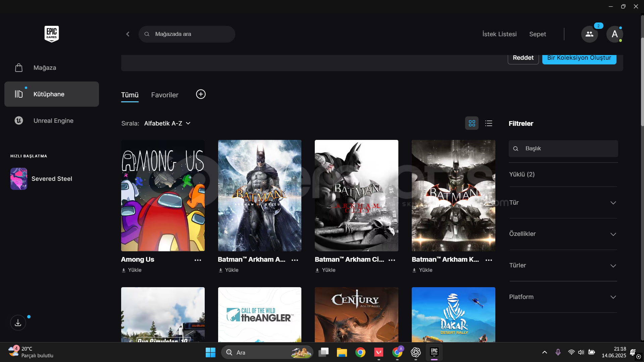Open Call of the Wild The Angler cover
This screenshot has width=644, height=362.
click(260, 315)
